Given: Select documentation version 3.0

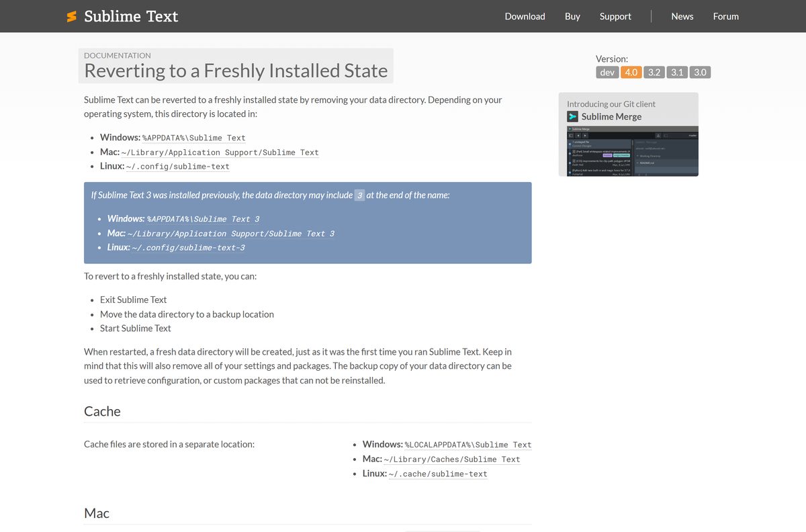Looking at the screenshot, I should tap(700, 72).
